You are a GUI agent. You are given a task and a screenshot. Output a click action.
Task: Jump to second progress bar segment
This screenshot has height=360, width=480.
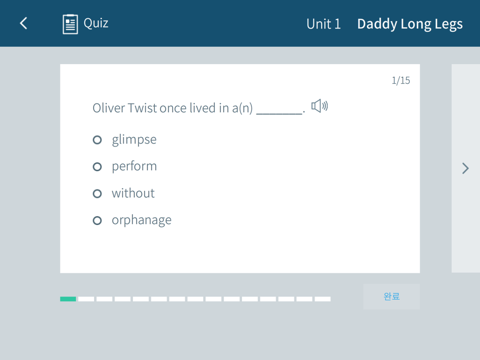pyautogui.click(x=86, y=299)
